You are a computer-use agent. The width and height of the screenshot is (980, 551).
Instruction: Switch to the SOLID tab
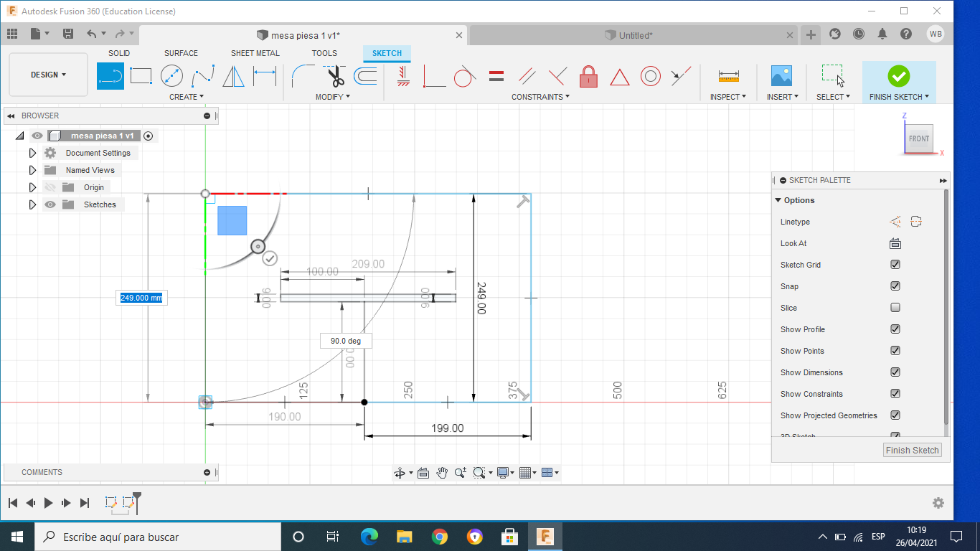pyautogui.click(x=119, y=53)
